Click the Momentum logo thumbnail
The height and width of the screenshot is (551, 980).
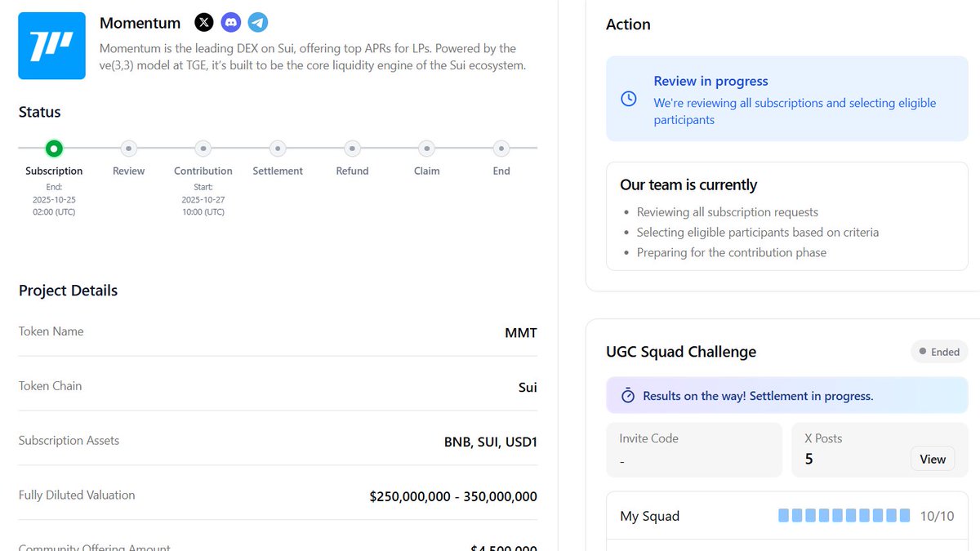(x=51, y=46)
